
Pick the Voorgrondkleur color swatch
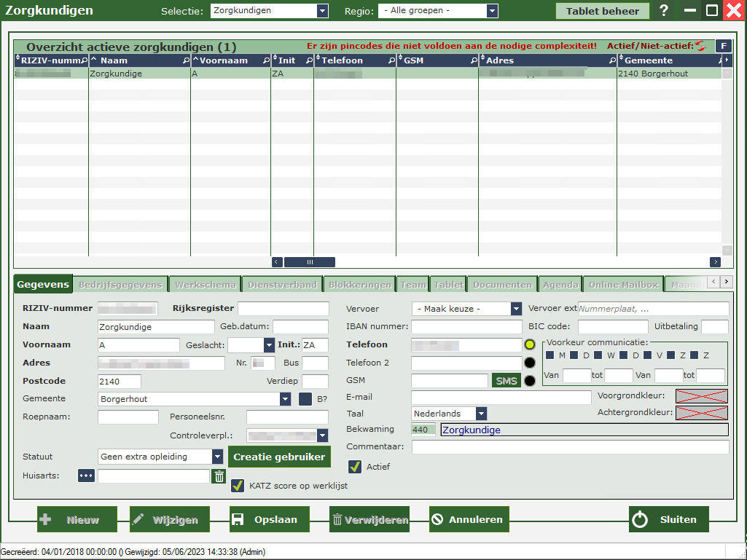tap(701, 396)
